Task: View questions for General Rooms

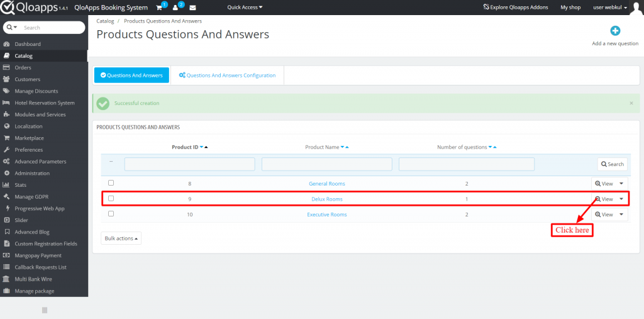Action: tap(604, 184)
